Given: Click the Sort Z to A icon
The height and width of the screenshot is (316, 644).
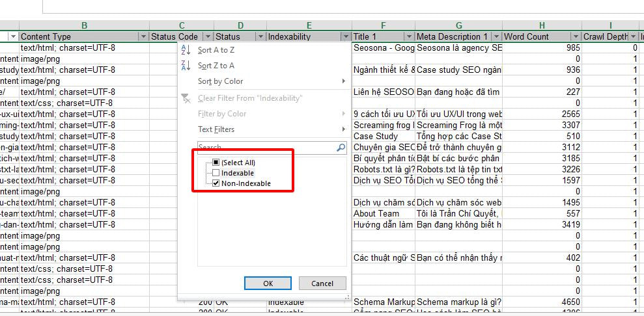Looking at the screenshot, I should (x=186, y=66).
